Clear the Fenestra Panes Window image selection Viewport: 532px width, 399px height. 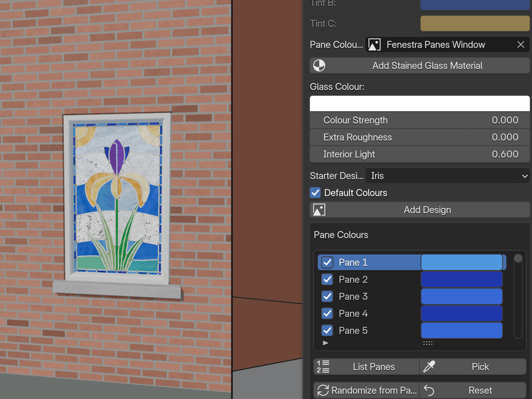(521, 45)
